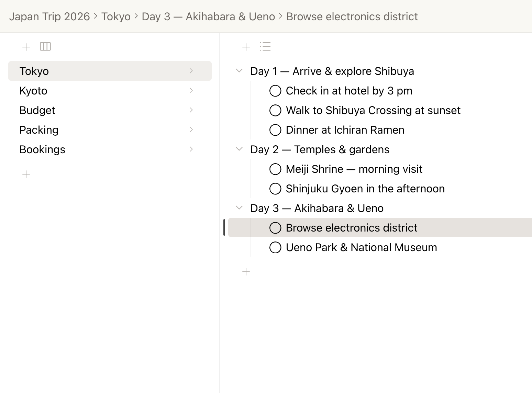Open the Bookings list in the sidebar
The image size is (532, 393).
[x=42, y=149]
